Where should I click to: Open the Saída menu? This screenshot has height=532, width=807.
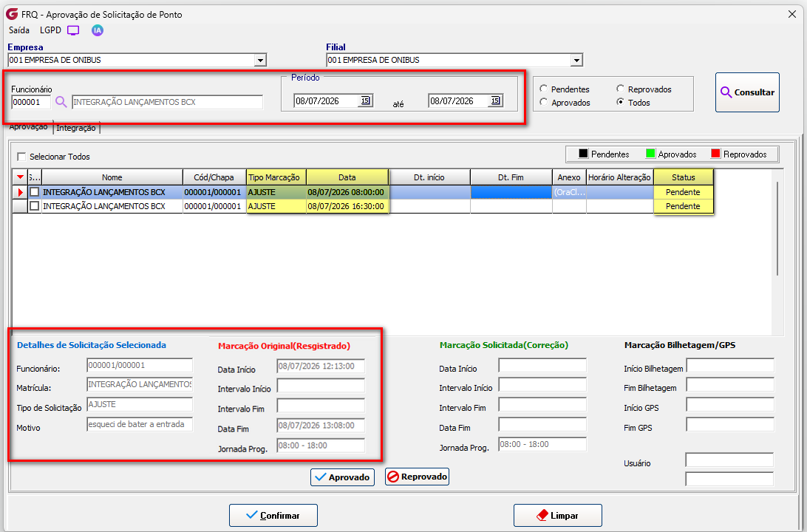pos(19,30)
